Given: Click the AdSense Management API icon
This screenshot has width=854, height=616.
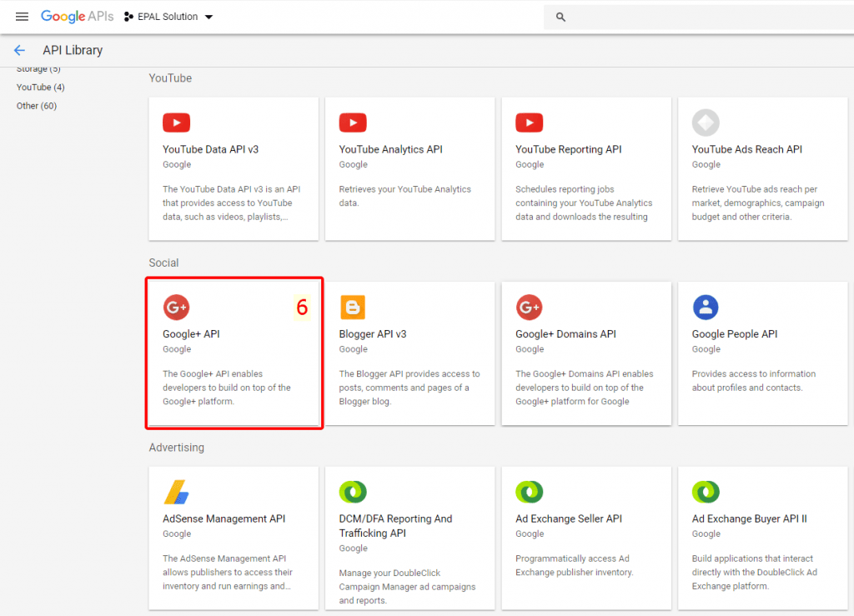Looking at the screenshot, I should (x=176, y=492).
